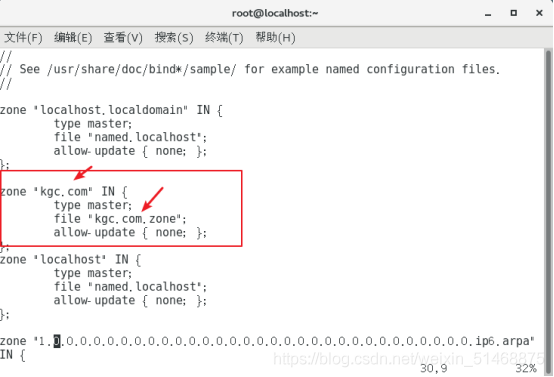Viewport: 554px width, 377px height.
Task: Click the cursor position indicator 30,9
Action: 434,369
